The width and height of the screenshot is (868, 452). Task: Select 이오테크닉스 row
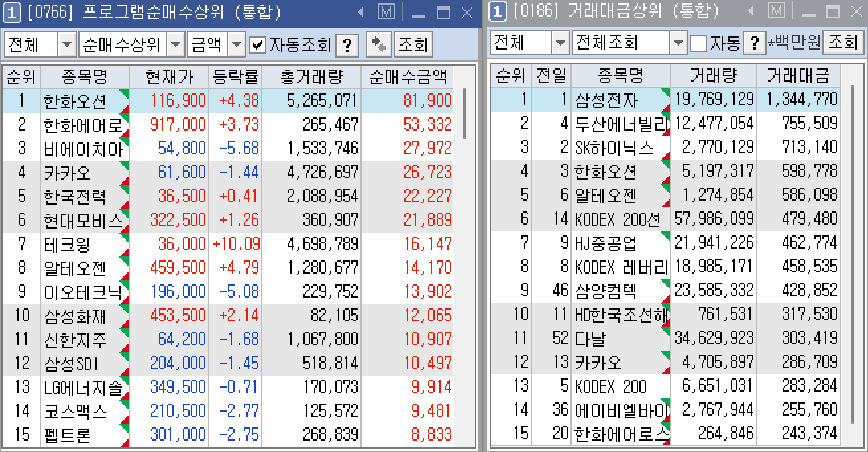[227, 292]
